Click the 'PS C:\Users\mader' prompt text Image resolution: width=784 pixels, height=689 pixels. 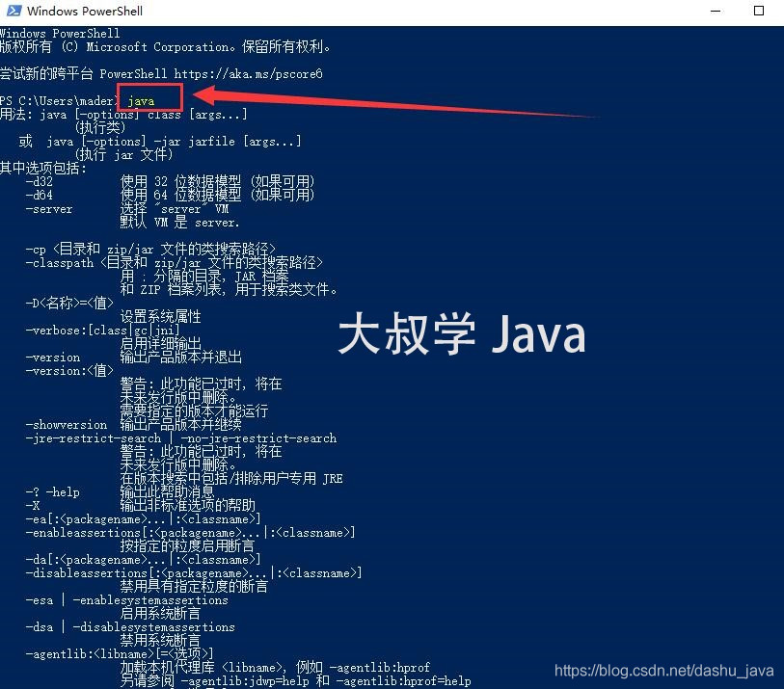click(58, 101)
